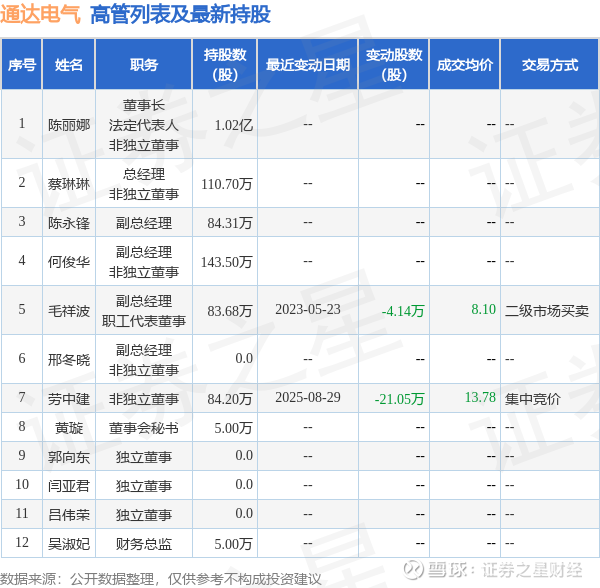This screenshot has width=600, height=588.
Task: Select the 最近变动日期 column header
Action: 308,65
